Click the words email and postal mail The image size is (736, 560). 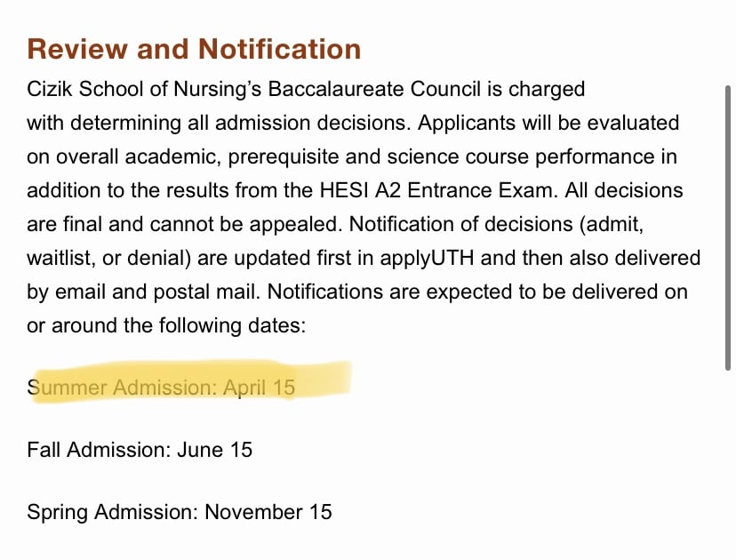(x=156, y=292)
